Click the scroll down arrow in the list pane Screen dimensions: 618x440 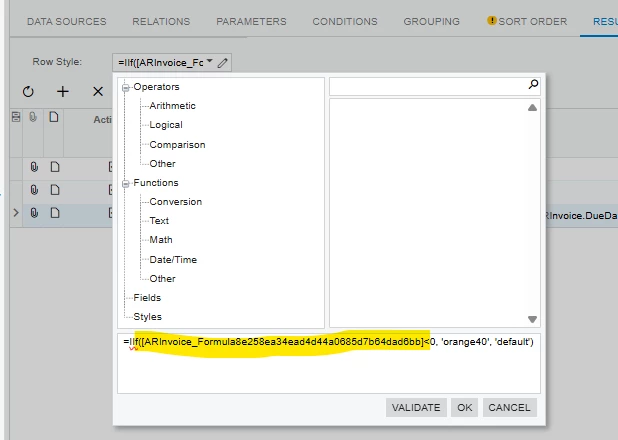coord(532,319)
